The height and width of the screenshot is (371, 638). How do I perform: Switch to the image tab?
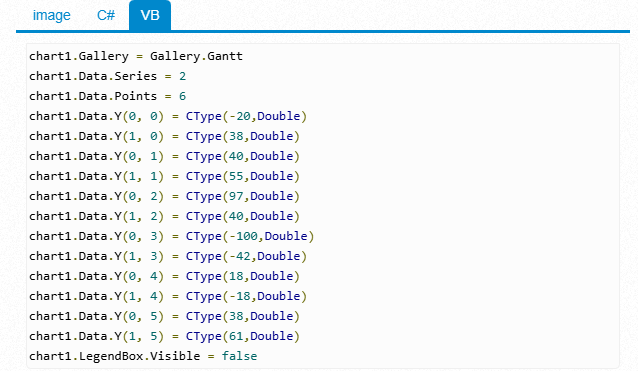coord(52,15)
